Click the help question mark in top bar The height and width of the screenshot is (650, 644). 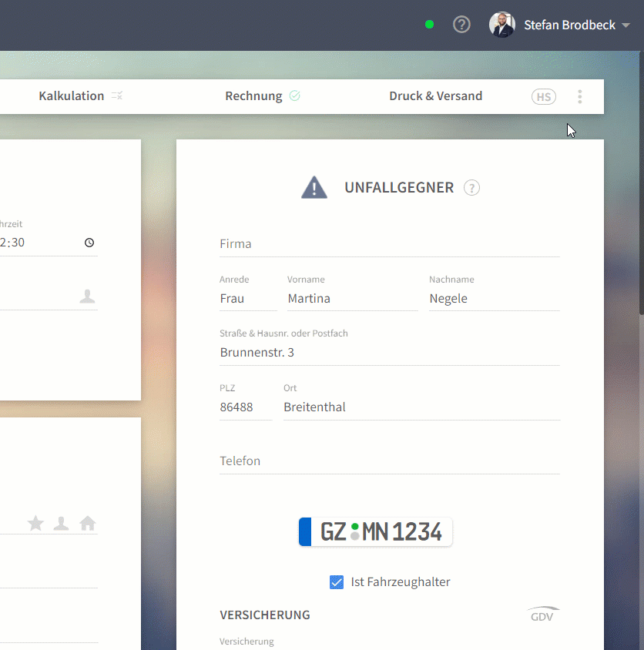(461, 25)
